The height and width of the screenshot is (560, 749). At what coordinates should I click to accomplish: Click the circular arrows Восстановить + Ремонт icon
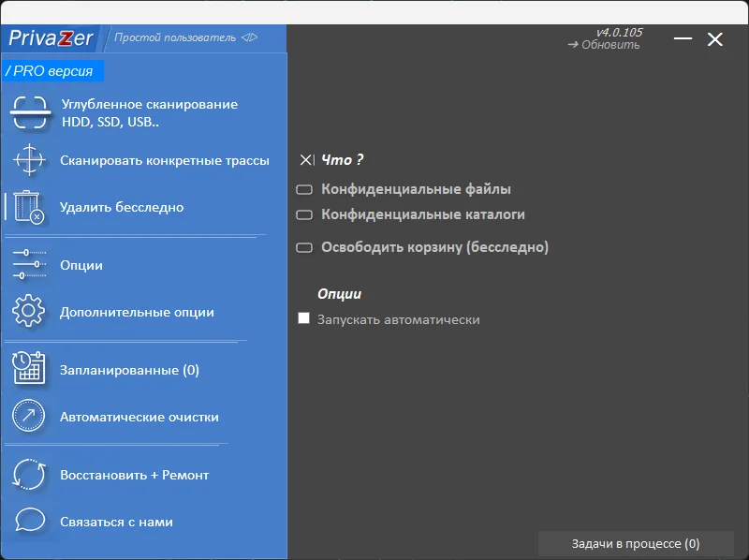point(30,475)
